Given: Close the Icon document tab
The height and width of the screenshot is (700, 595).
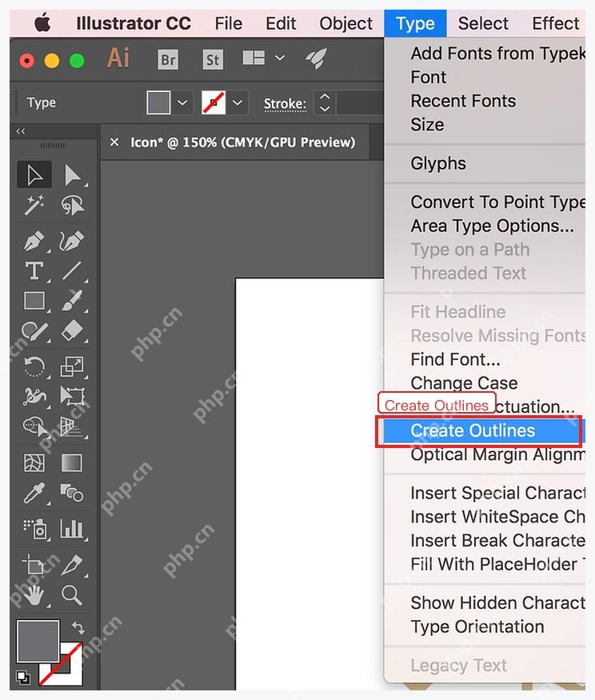Looking at the screenshot, I should pyautogui.click(x=114, y=142).
